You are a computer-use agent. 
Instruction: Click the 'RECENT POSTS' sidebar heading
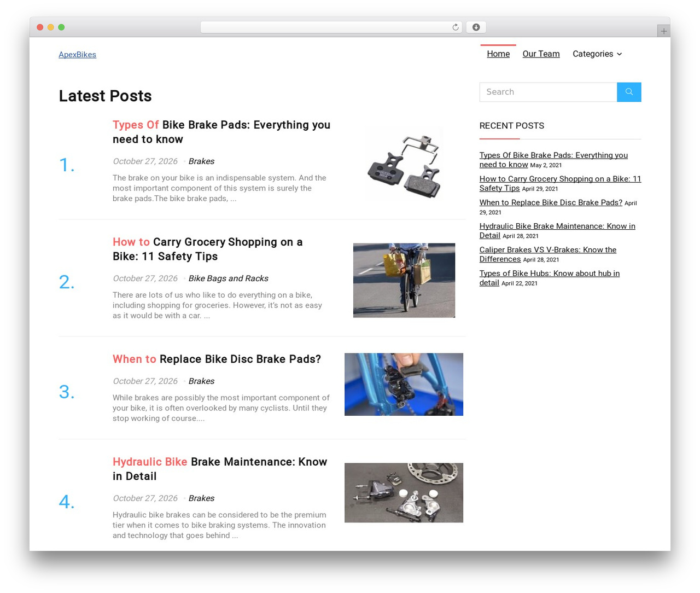512,126
